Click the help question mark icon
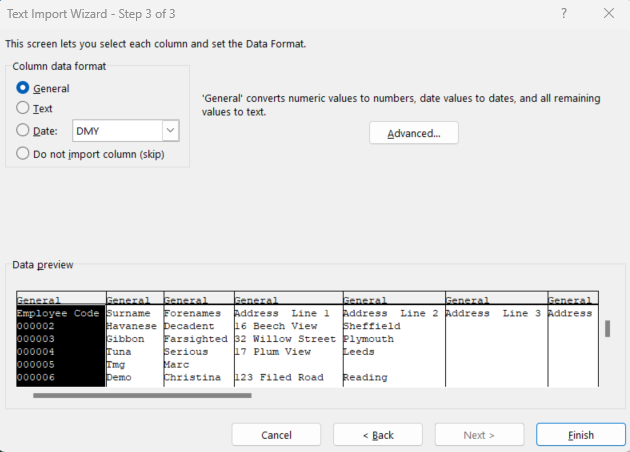 coord(564,13)
